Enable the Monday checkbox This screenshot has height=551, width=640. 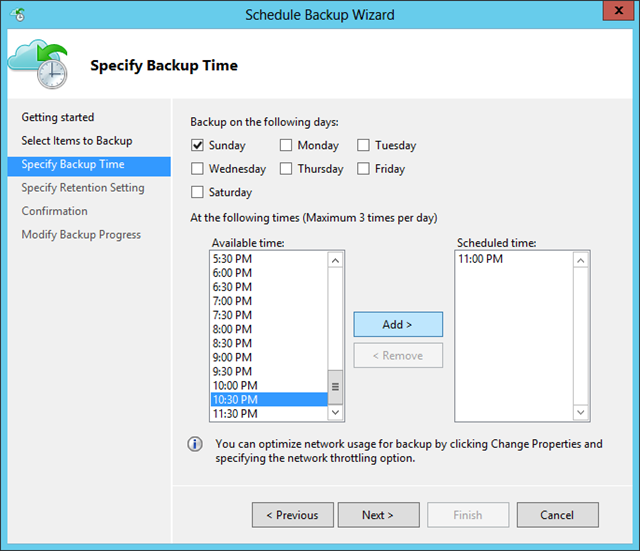286,145
